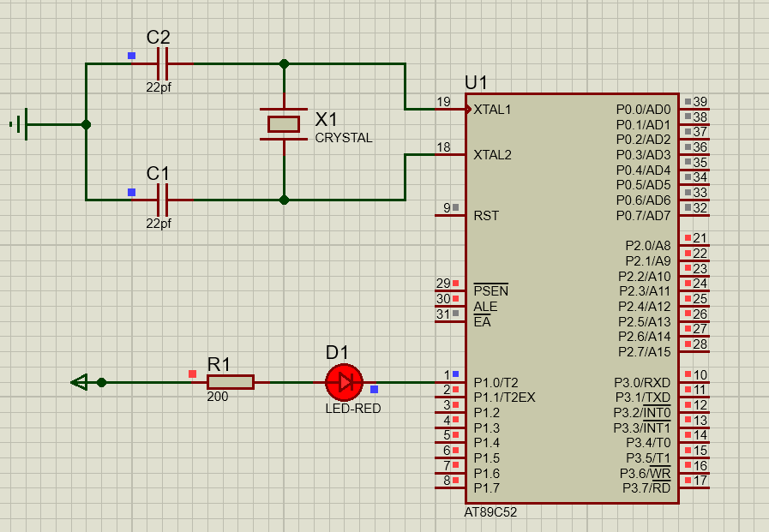The image size is (769, 532).
Task: Select the red LED D1 symbol
Action: pyautogui.click(x=345, y=382)
